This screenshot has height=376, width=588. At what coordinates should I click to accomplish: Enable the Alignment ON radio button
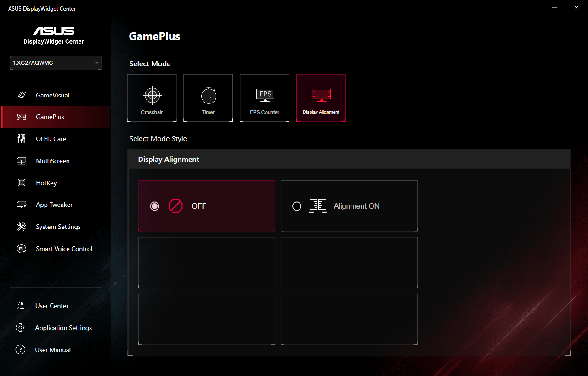click(x=297, y=206)
